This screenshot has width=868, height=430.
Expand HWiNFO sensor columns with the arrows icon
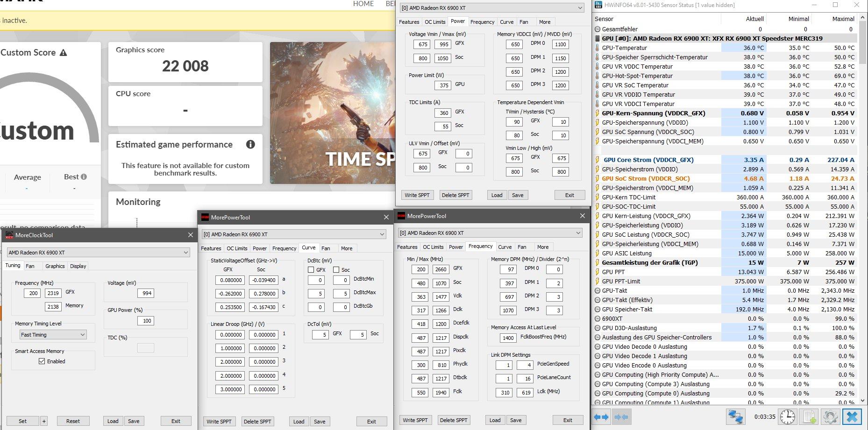point(601,417)
